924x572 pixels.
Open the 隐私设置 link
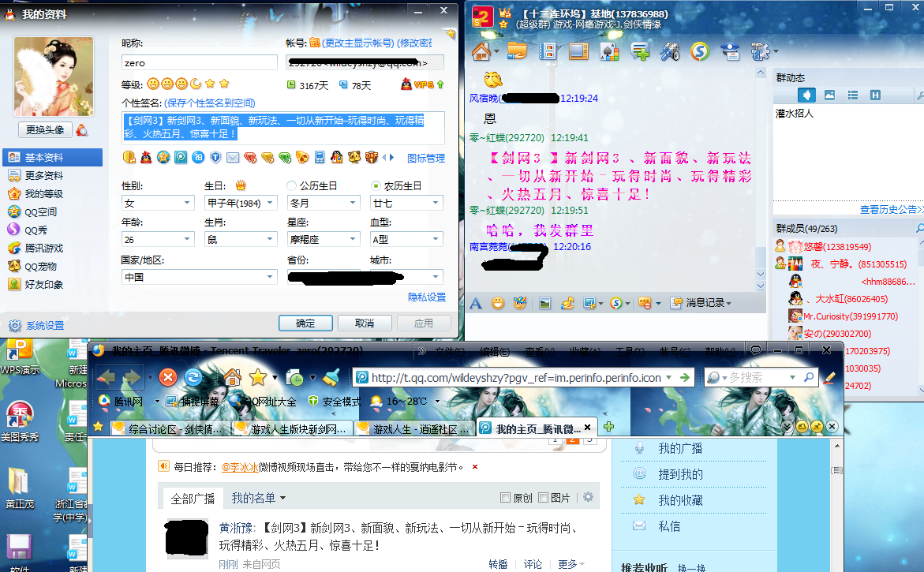click(426, 297)
